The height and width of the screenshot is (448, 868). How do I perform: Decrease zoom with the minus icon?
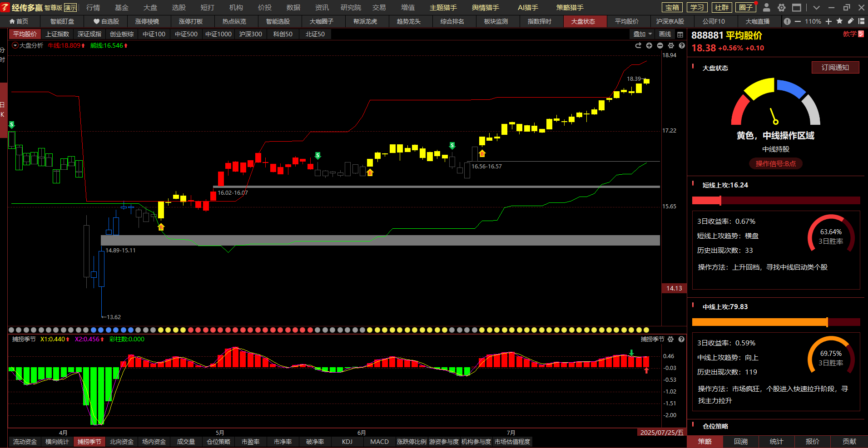[798, 21]
